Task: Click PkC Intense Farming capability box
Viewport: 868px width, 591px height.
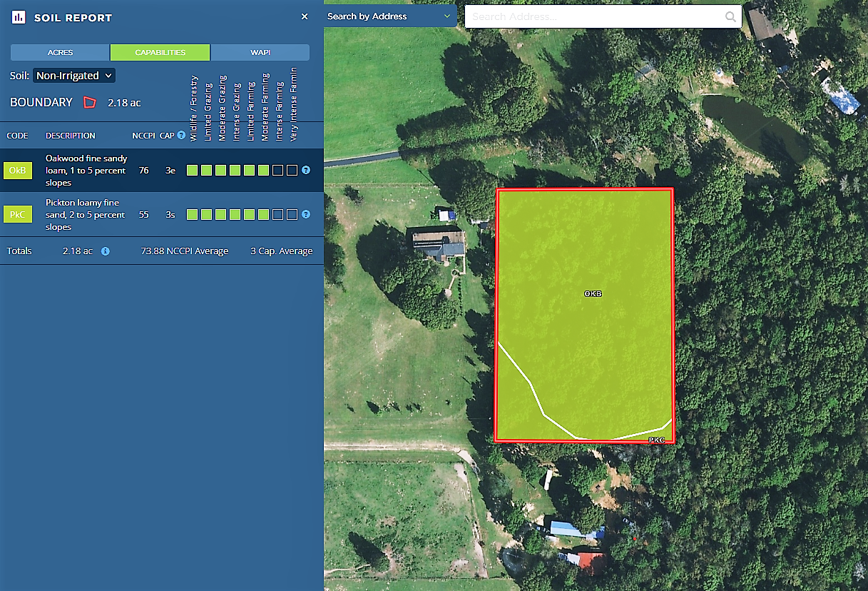Action: pos(277,214)
